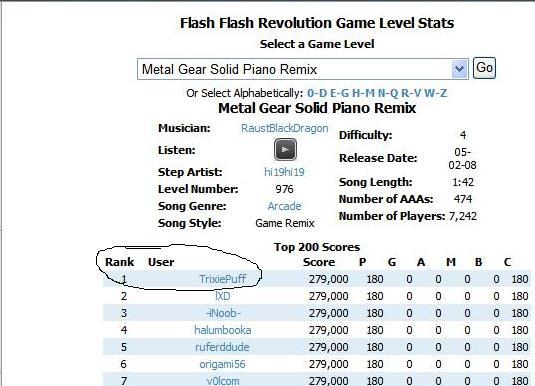View lXD's user profile
The image size is (535, 386).
(222, 296)
